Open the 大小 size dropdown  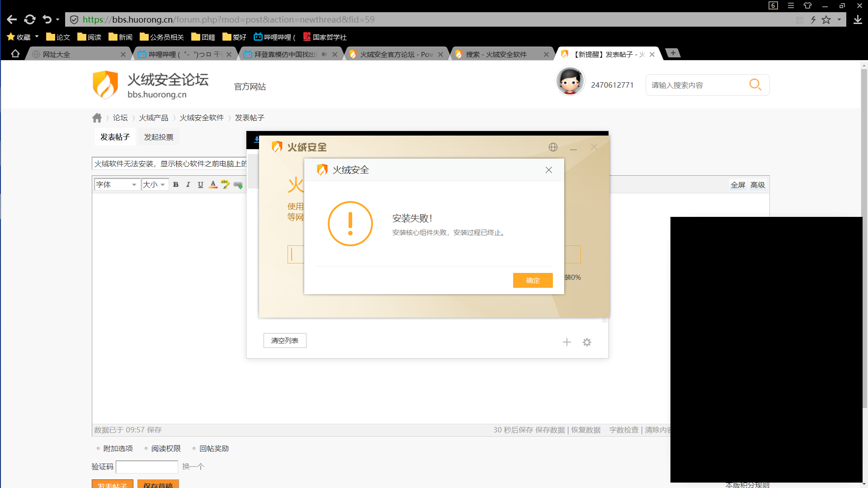(155, 184)
